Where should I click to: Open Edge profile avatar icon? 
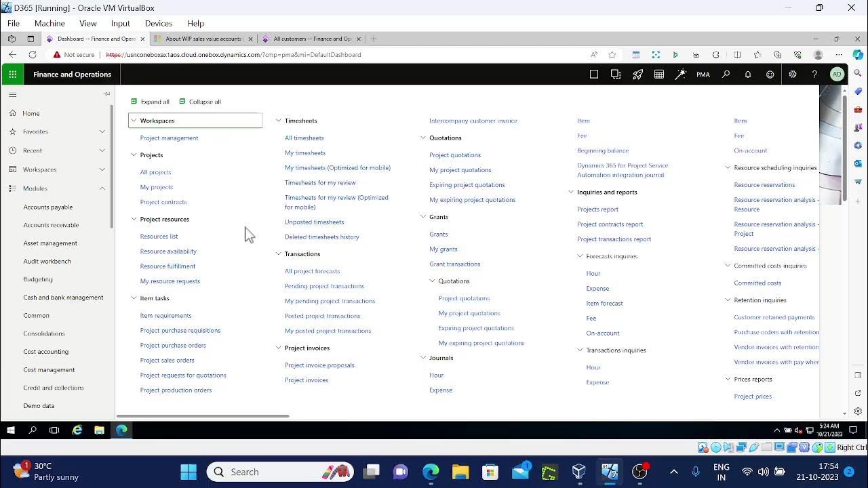pyautogui.click(x=818, y=55)
